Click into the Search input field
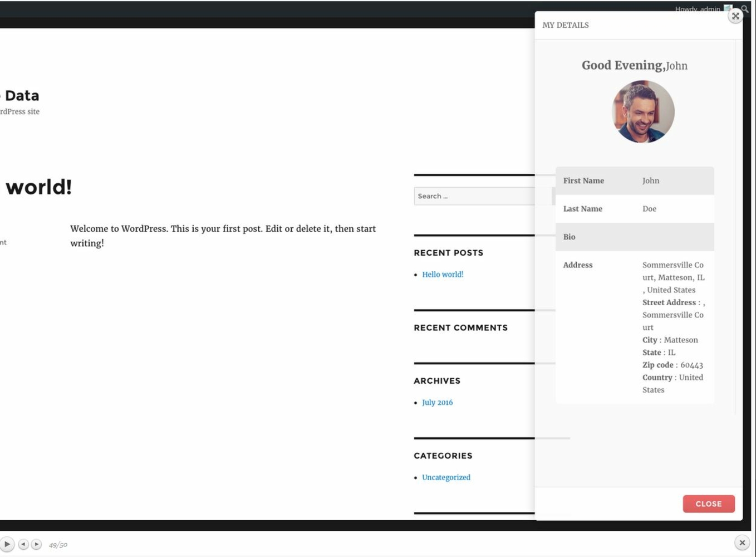The width and height of the screenshot is (756, 557). (x=473, y=196)
